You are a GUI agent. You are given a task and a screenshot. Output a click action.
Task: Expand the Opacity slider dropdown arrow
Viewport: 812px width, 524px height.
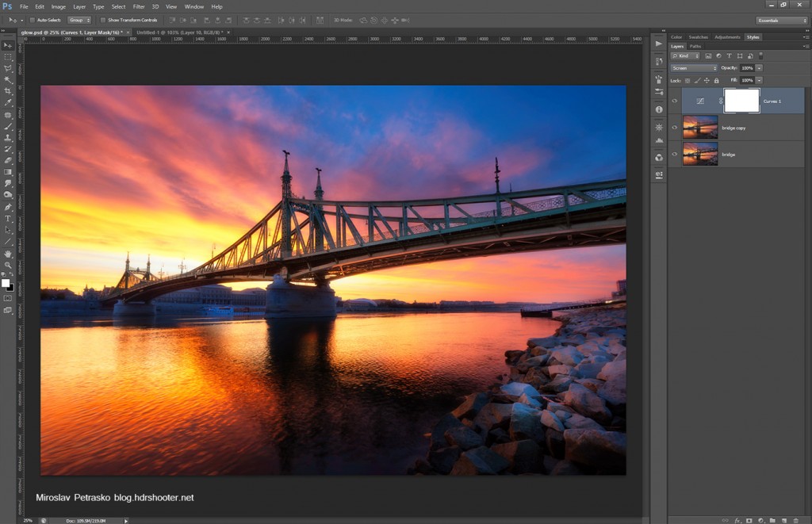(x=759, y=68)
